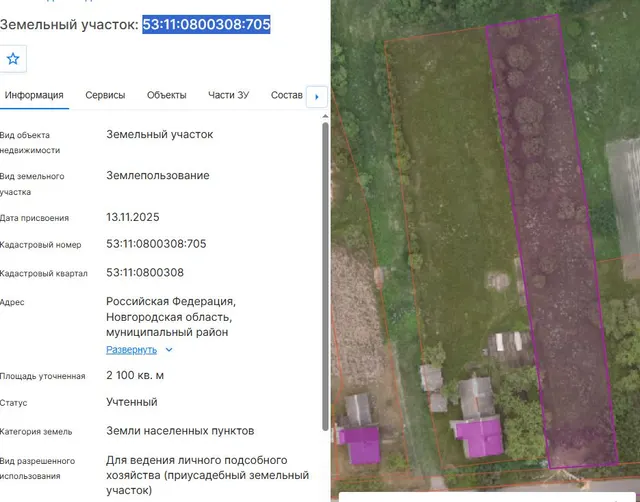Screen dimensions: 640x502
Task: Click value Земли населенных пунктов
Action: coord(180,431)
